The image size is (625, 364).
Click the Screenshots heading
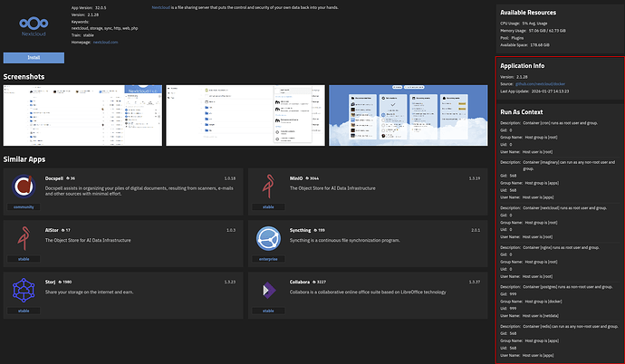[x=24, y=77]
